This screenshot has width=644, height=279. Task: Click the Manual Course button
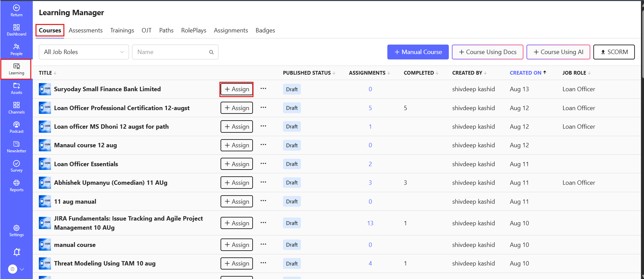[418, 52]
